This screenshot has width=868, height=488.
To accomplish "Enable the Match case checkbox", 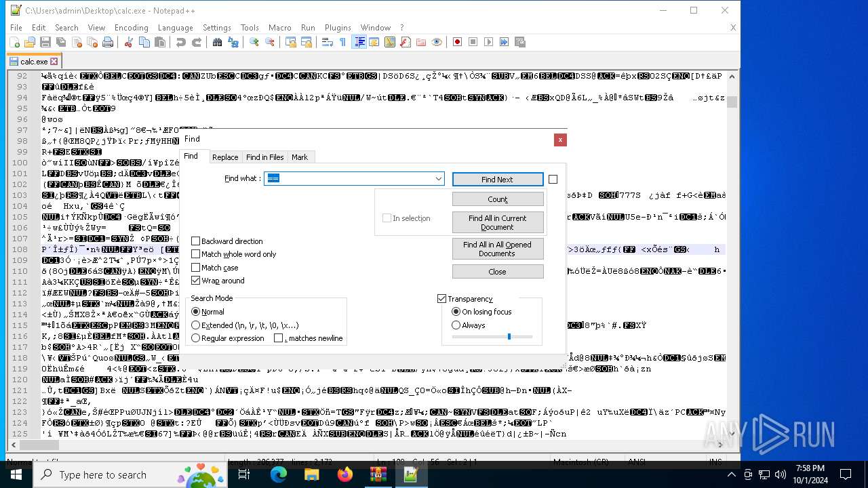I will tap(196, 268).
